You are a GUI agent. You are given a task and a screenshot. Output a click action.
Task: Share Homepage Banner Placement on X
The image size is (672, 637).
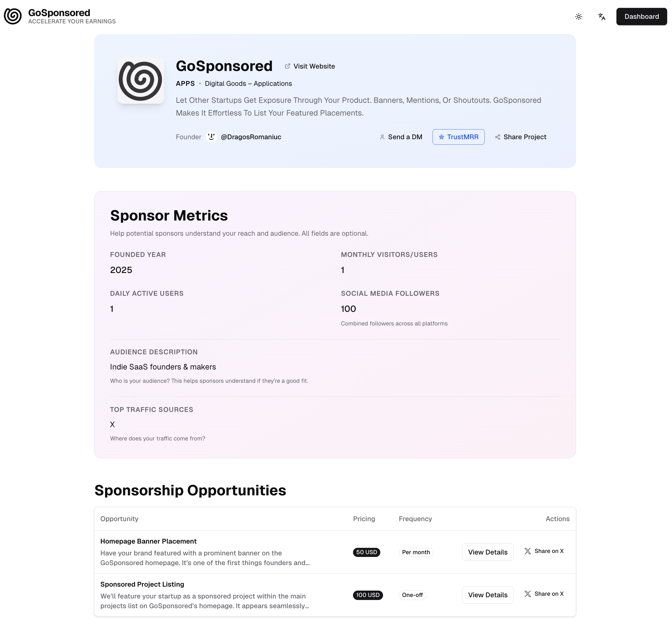[x=544, y=551]
